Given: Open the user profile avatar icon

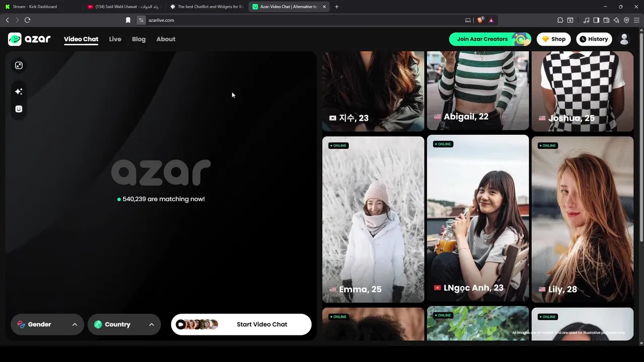Looking at the screenshot, I should tap(624, 39).
